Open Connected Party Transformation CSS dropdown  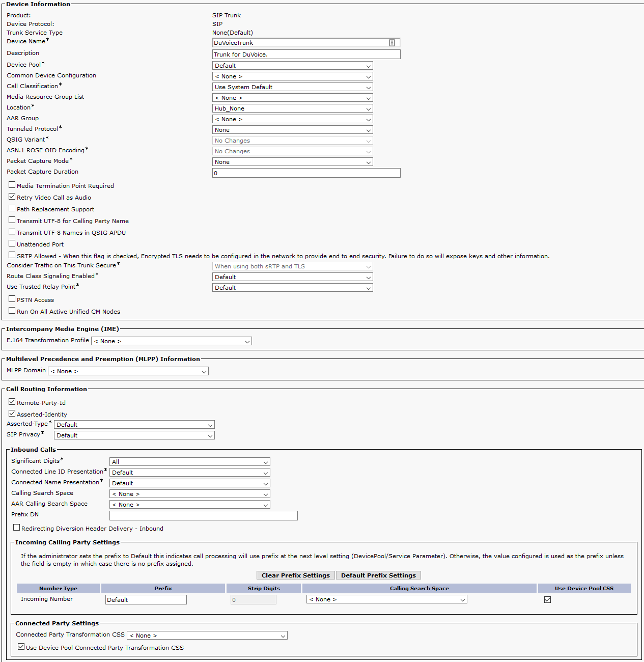(x=207, y=636)
